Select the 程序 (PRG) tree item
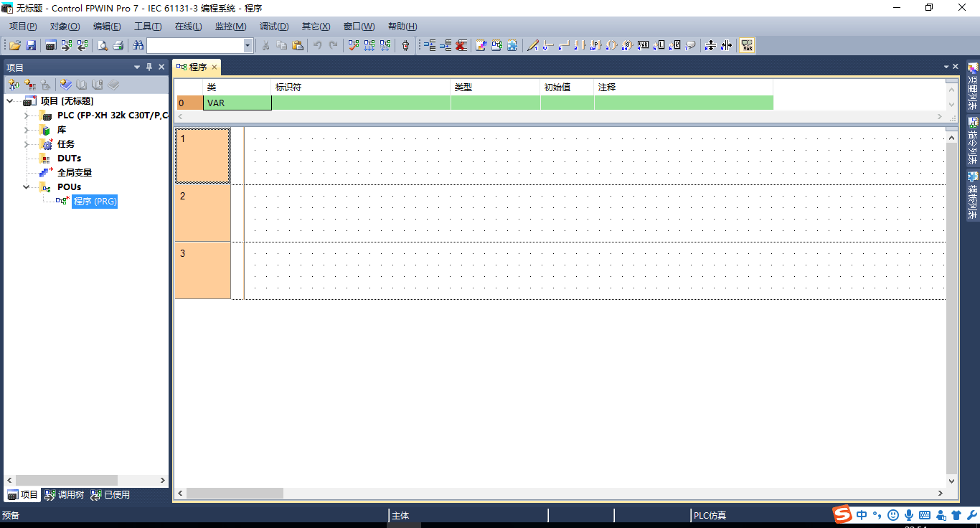Viewport: 980px width, 528px height. (x=95, y=202)
